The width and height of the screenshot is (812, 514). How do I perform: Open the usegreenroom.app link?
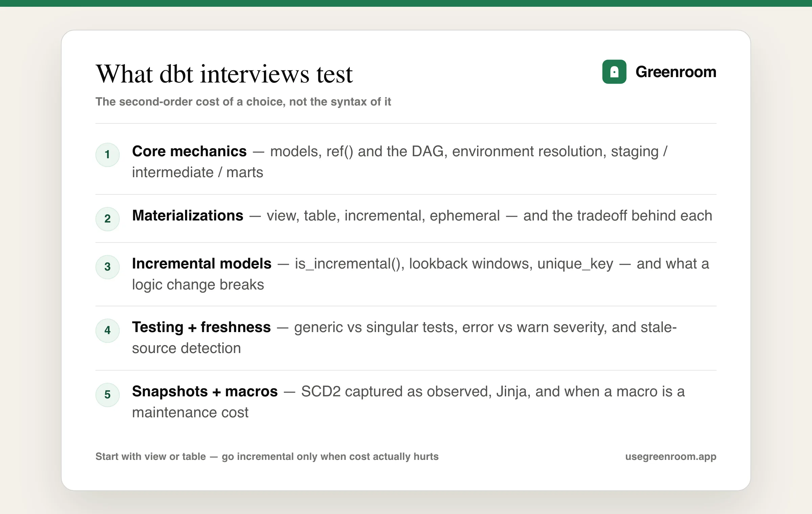671,457
